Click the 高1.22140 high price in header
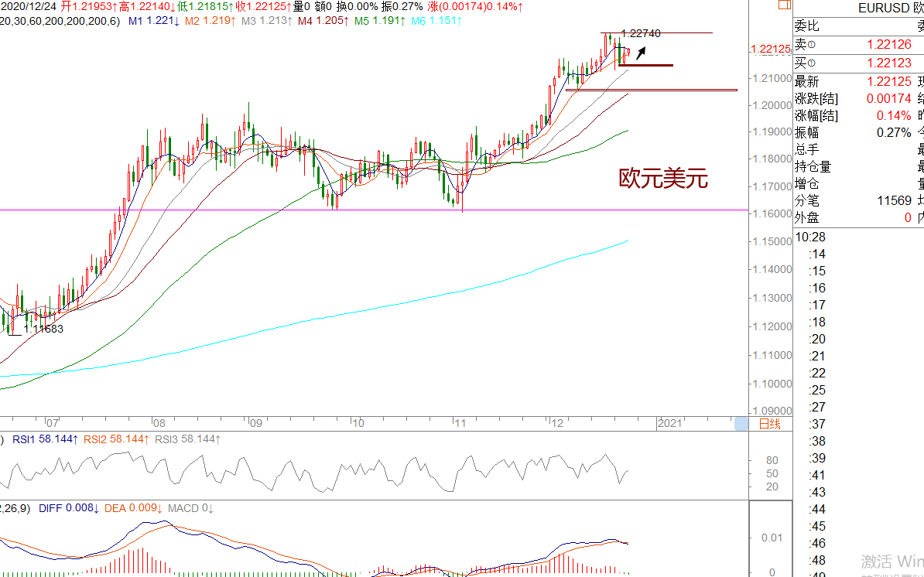The width and height of the screenshot is (924, 577). pyautogui.click(x=147, y=6)
